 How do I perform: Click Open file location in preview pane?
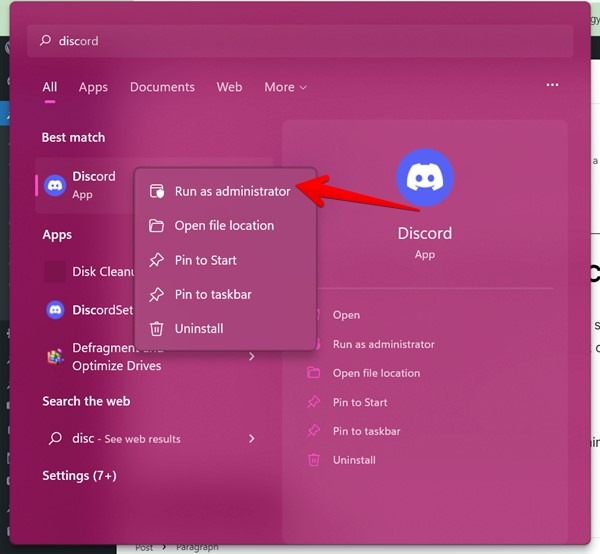tap(376, 373)
